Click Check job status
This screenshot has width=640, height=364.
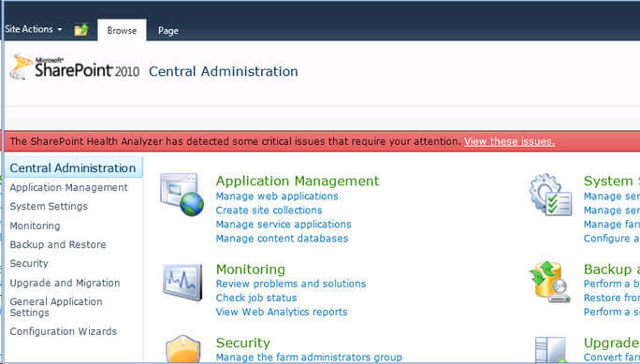point(256,298)
